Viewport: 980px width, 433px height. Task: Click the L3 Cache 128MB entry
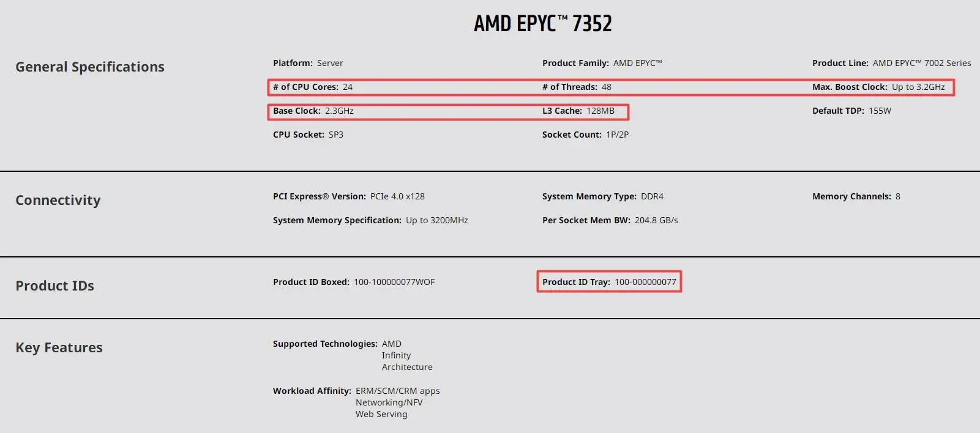click(578, 111)
